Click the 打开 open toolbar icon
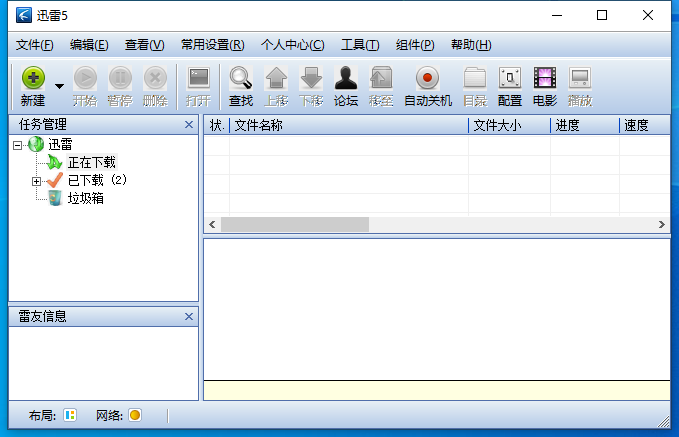 [x=198, y=86]
